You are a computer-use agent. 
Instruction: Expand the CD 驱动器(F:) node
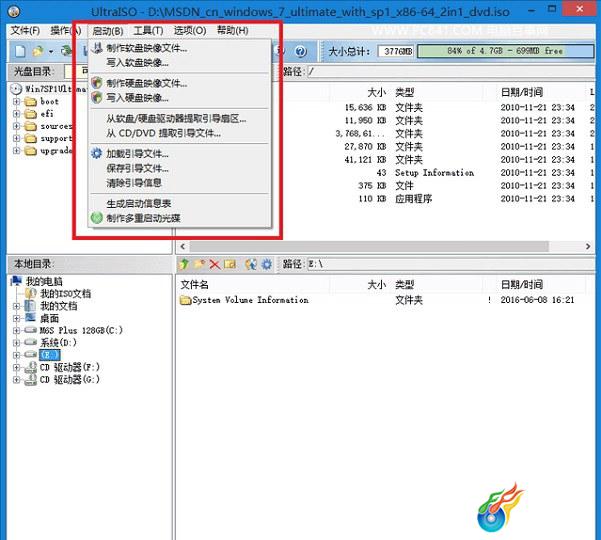pos(16,367)
